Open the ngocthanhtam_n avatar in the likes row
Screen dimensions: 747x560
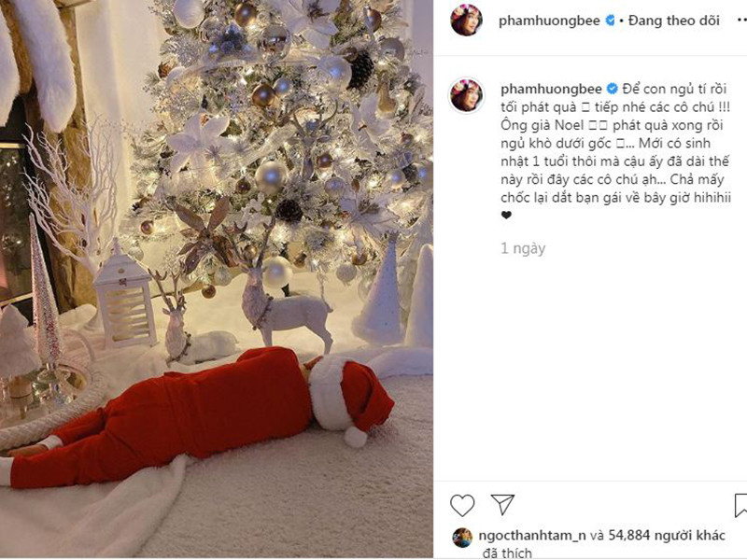coord(462,538)
